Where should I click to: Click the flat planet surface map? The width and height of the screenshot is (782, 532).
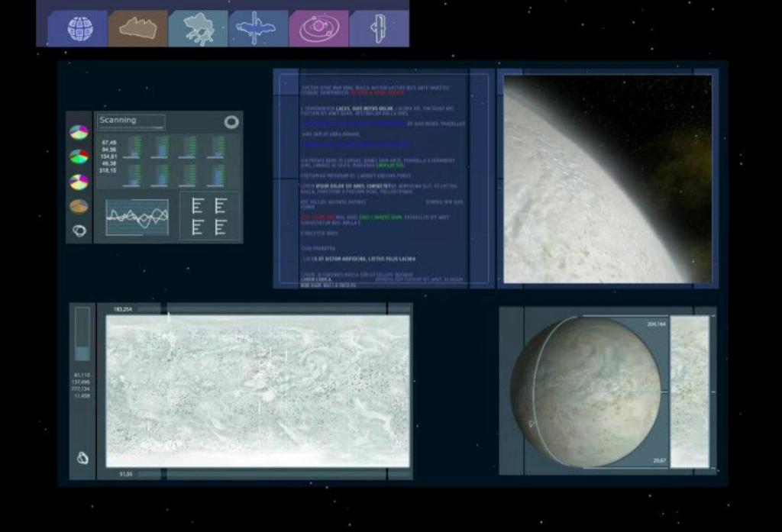tap(257, 391)
